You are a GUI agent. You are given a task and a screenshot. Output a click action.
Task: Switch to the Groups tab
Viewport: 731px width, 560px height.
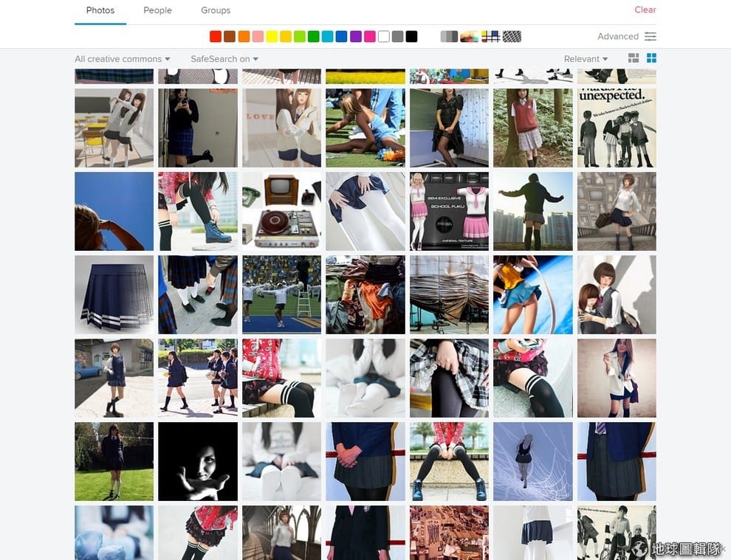click(x=216, y=10)
